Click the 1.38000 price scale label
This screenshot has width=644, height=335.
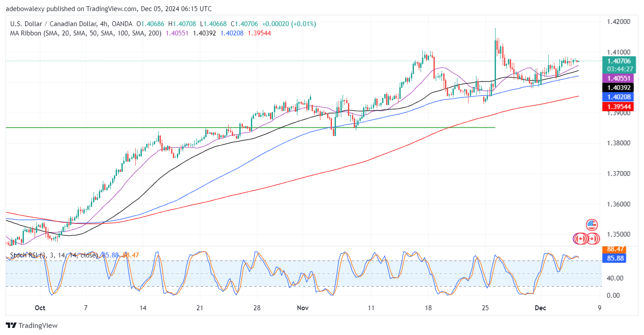pyautogui.click(x=620, y=143)
